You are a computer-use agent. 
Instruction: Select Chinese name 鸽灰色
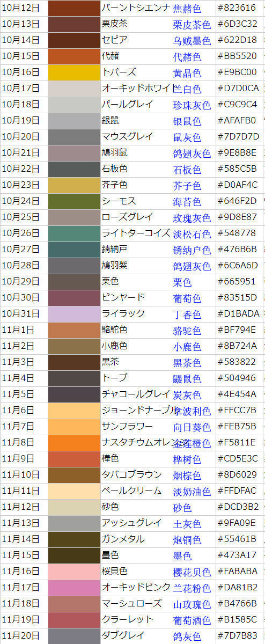[x=187, y=636]
